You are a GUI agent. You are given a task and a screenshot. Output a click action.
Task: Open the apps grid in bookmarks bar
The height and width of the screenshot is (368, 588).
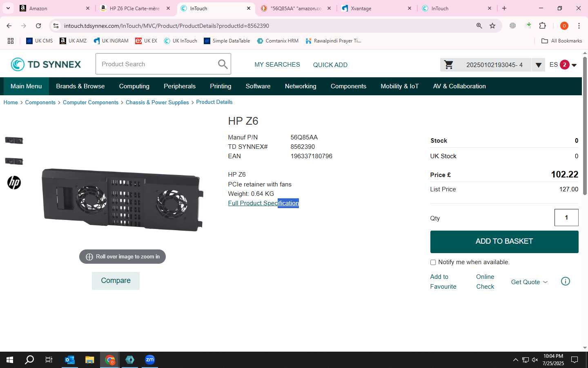pos(11,41)
